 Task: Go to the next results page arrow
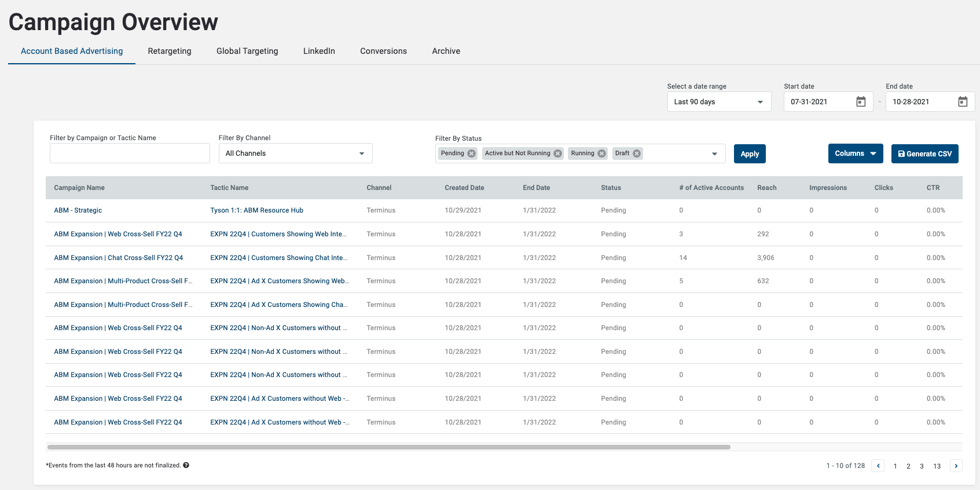pyautogui.click(x=956, y=466)
